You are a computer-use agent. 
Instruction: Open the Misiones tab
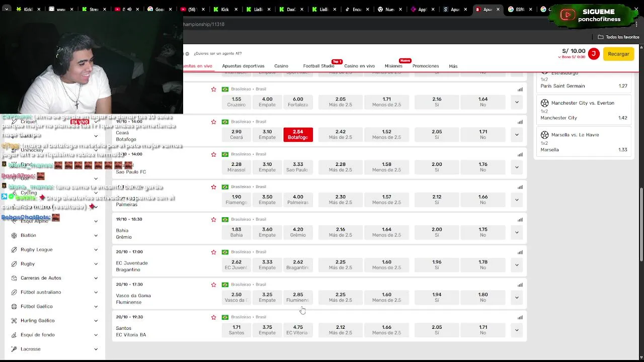[x=393, y=66]
